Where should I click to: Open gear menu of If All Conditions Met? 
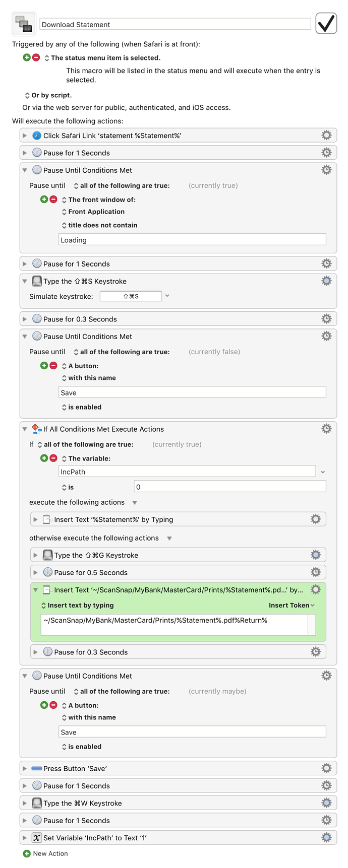tap(326, 429)
